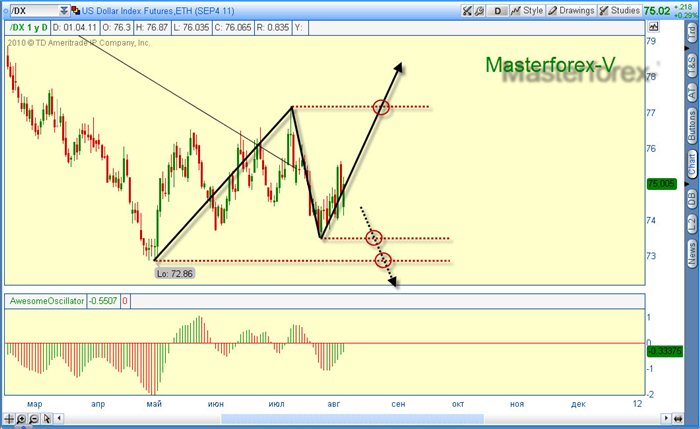Click the 75.005 current price tag
This screenshot has width=700, height=429.
click(662, 184)
